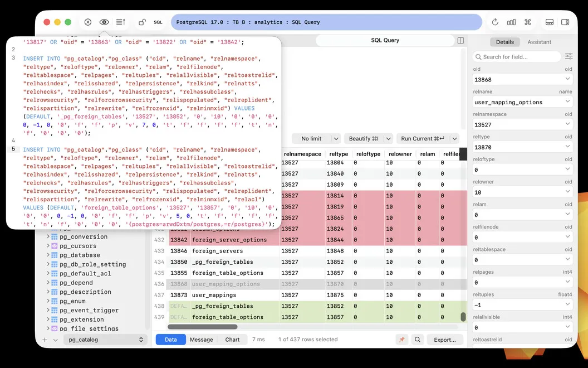The width and height of the screenshot is (588, 368).
Task: Expand the pg_conversion tree item
Action: [x=48, y=236]
